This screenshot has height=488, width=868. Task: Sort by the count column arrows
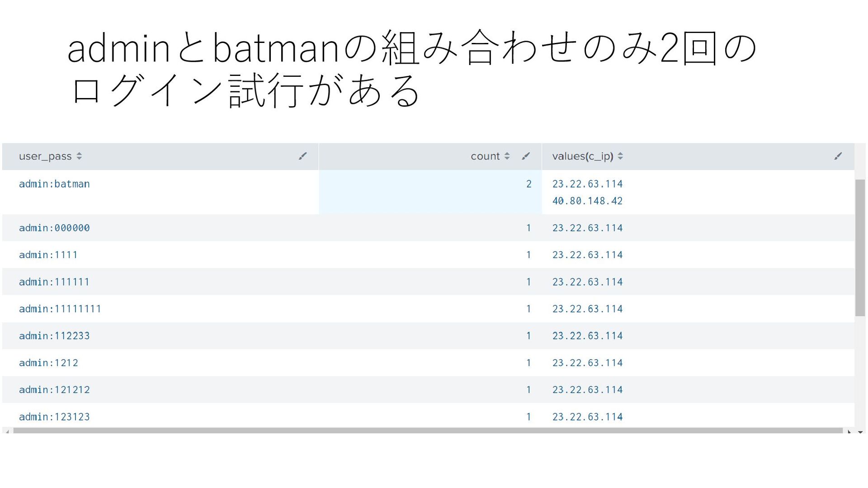(x=507, y=156)
